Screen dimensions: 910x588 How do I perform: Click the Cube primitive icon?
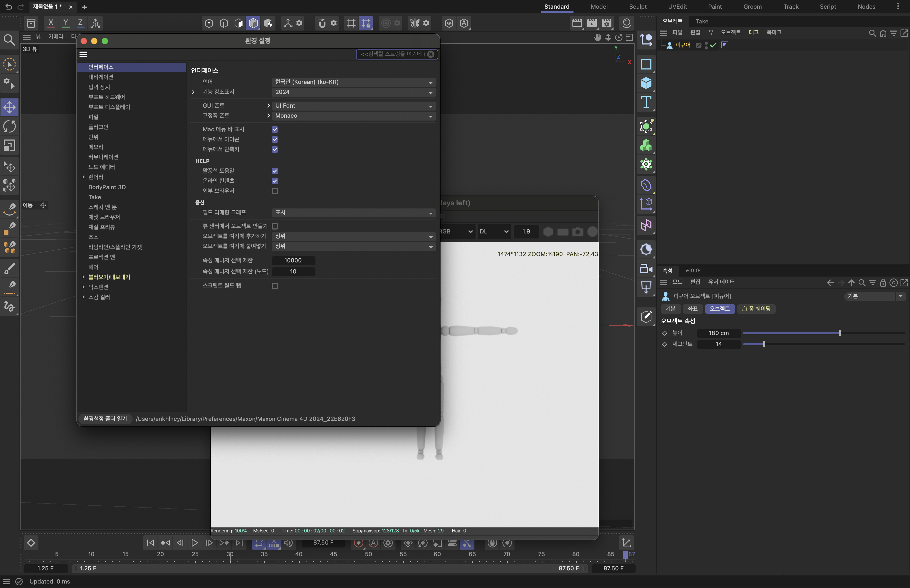coord(646,83)
